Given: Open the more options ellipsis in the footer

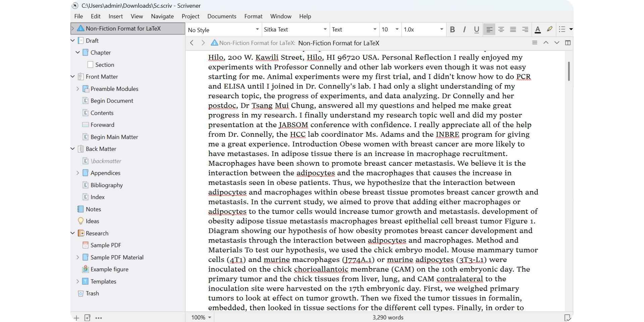Looking at the screenshot, I should tap(98, 318).
